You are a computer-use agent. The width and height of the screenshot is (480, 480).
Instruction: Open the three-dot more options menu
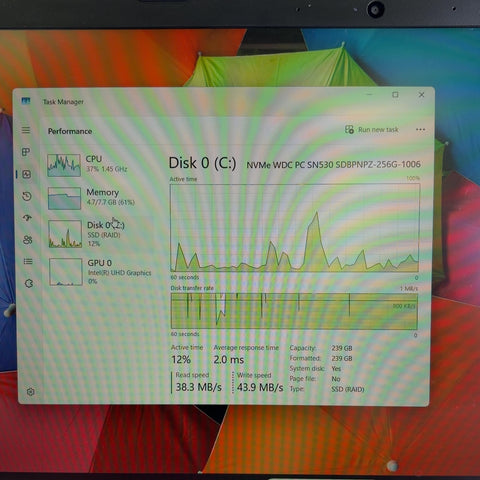coord(421,129)
